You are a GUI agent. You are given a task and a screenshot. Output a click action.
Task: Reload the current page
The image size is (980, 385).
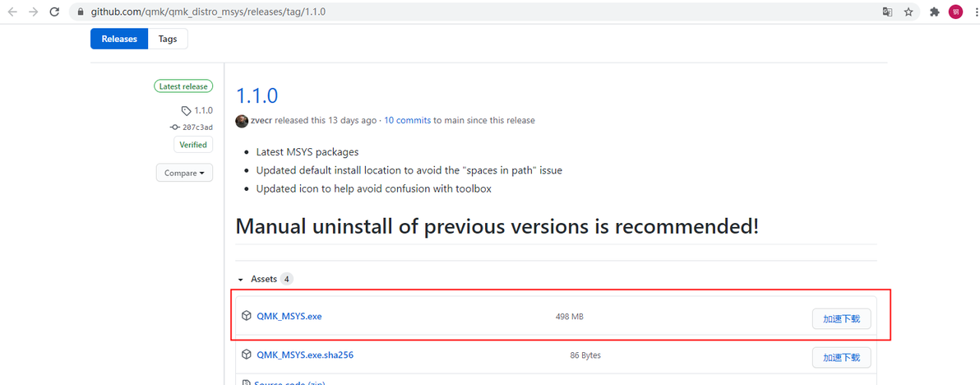pos(55,12)
